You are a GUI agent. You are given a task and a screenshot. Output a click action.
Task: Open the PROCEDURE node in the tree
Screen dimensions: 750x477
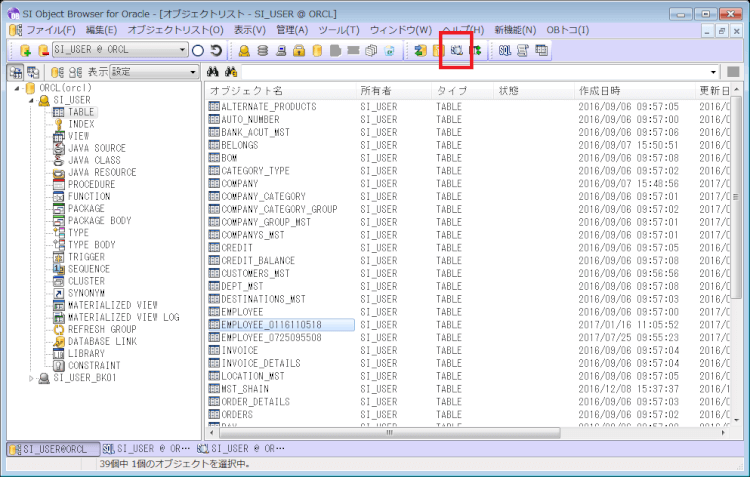click(90, 185)
